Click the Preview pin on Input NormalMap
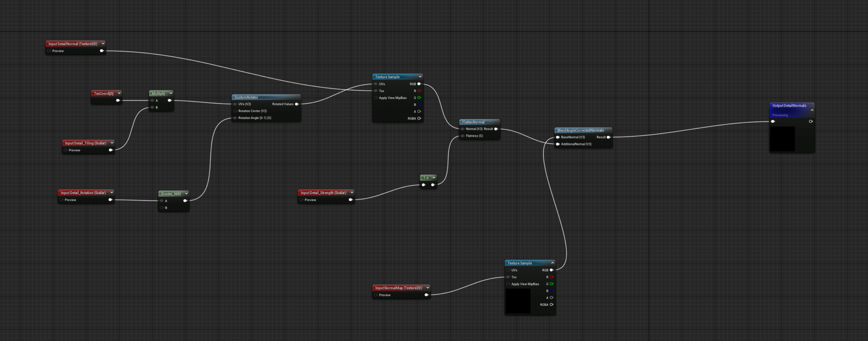868x341 pixels. pyautogui.click(x=376, y=295)
